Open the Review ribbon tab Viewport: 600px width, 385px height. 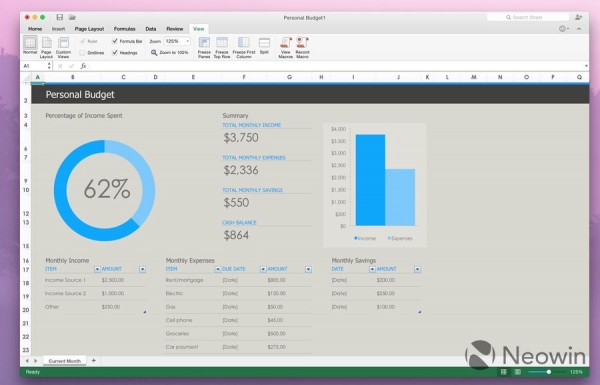(174, 29)
